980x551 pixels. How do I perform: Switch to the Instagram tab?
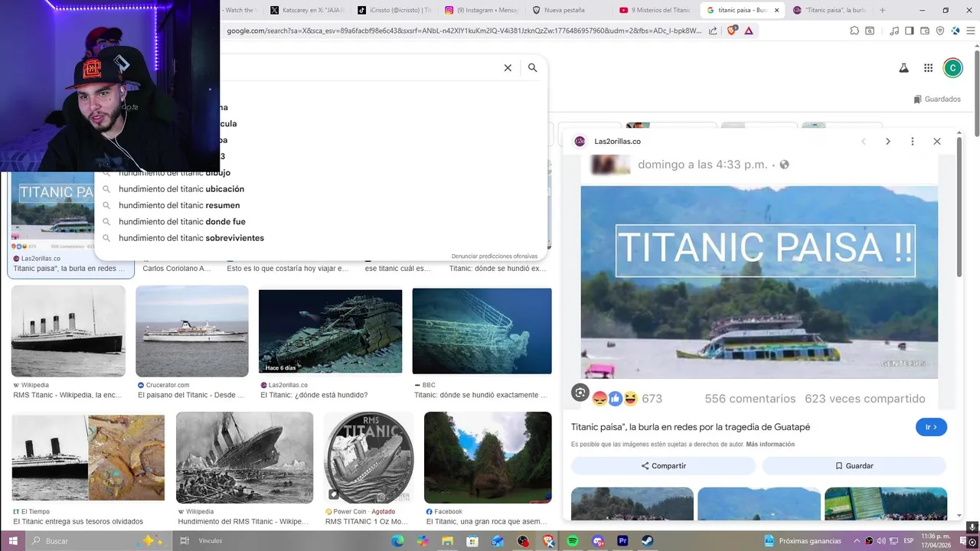coord(482,10)
